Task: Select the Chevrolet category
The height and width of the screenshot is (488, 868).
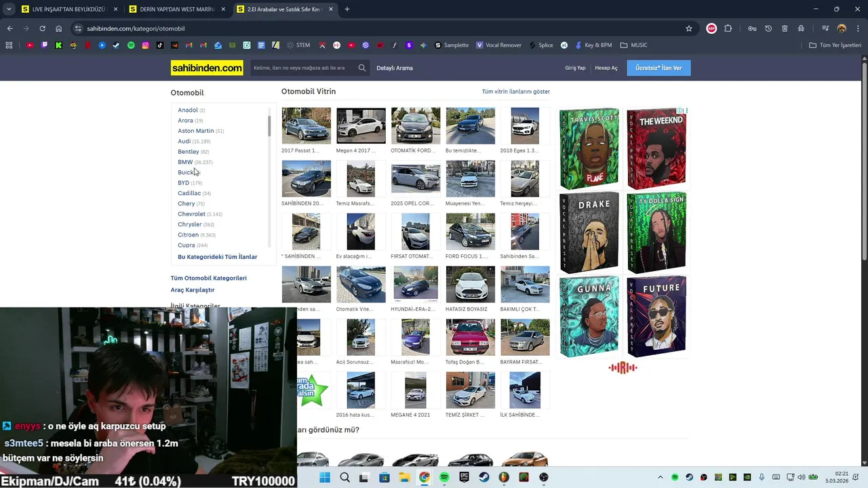Action: click(191, 214)
